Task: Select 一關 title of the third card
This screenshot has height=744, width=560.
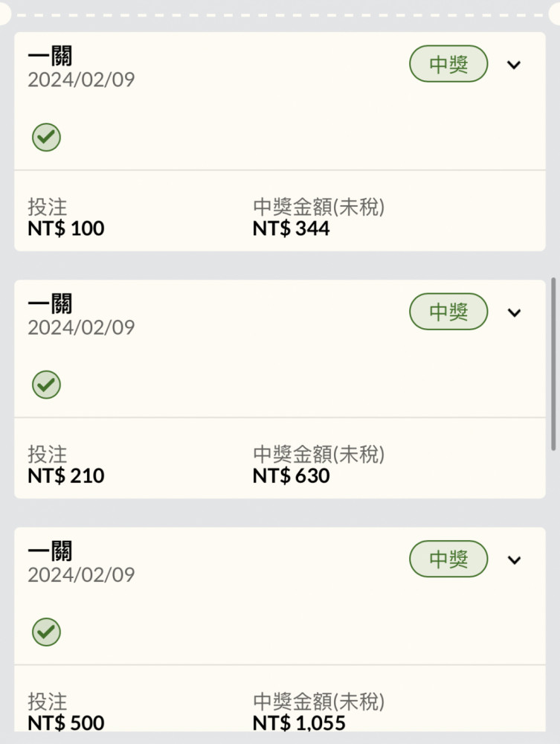Action: click(50, 551)
